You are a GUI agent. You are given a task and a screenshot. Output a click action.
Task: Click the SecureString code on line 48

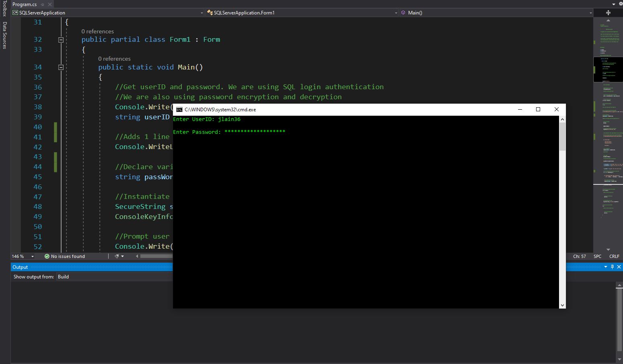pos(144,207)
